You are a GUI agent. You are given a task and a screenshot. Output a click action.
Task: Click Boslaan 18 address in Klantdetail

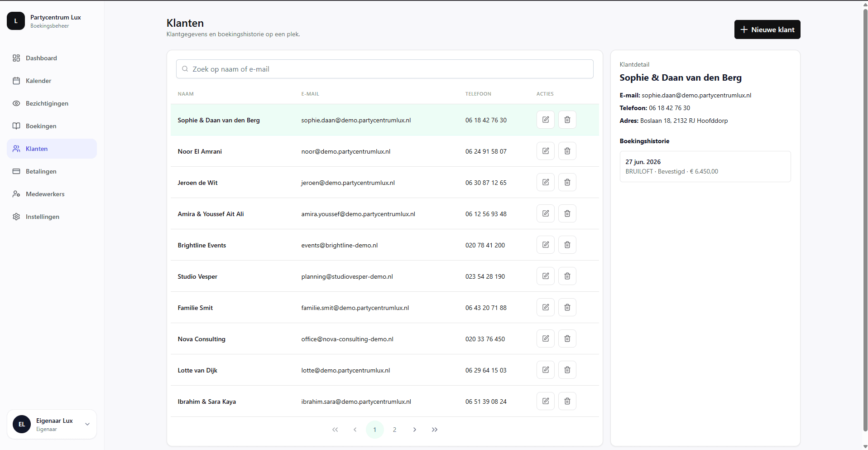tap(684, 121)
